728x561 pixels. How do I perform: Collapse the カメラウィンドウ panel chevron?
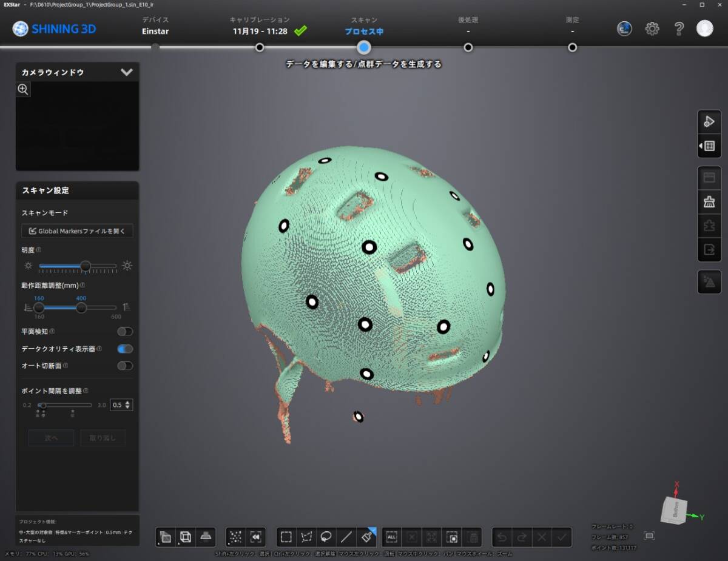pyautogui.click(x=126, y=72)
